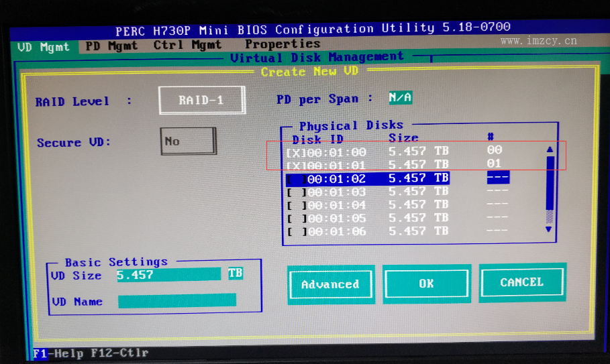Click the PERC H730P Mini BIOS utility title

click(x=313, y=29)
